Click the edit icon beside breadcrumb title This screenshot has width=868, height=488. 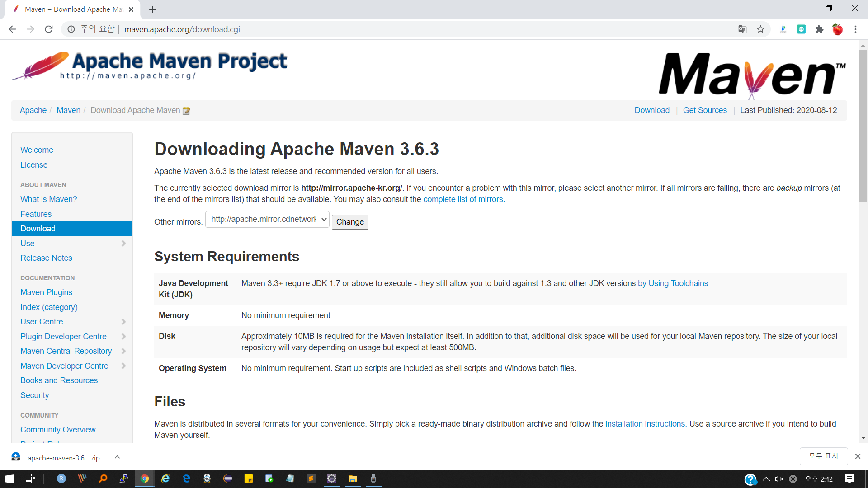[186, 111]
